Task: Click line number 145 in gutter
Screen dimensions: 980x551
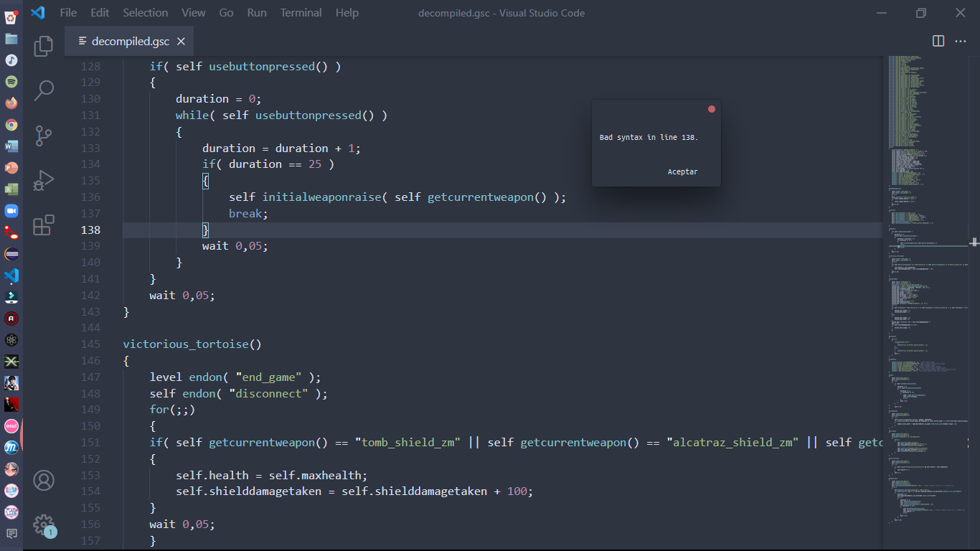Action: coord(90,344)
